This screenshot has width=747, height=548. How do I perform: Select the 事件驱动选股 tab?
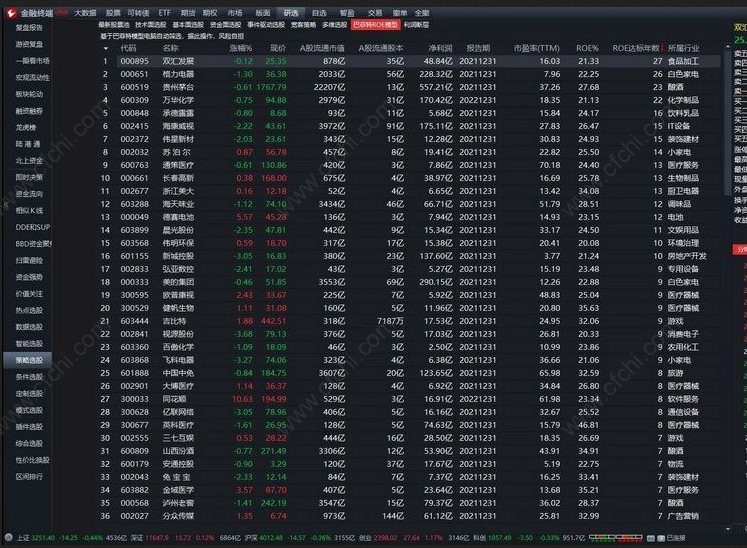click(x=266, y=25)
